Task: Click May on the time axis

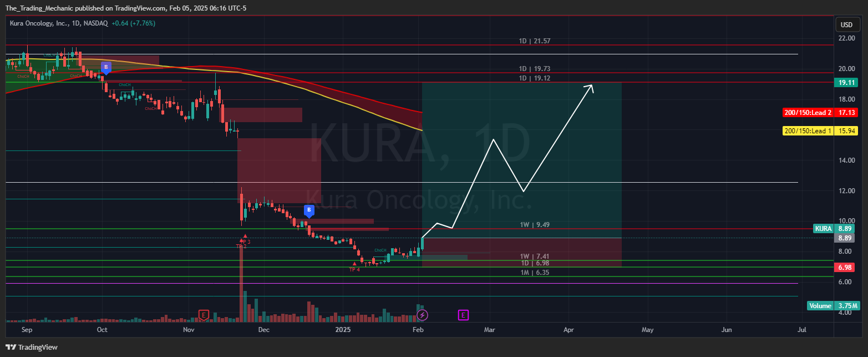Action: coord(647,329)
